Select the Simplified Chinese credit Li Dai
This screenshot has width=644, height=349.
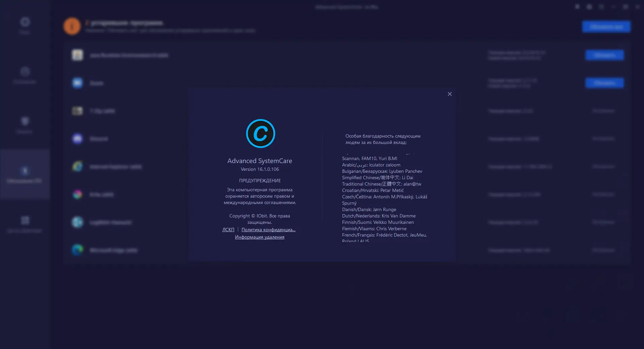pos(378,178)
